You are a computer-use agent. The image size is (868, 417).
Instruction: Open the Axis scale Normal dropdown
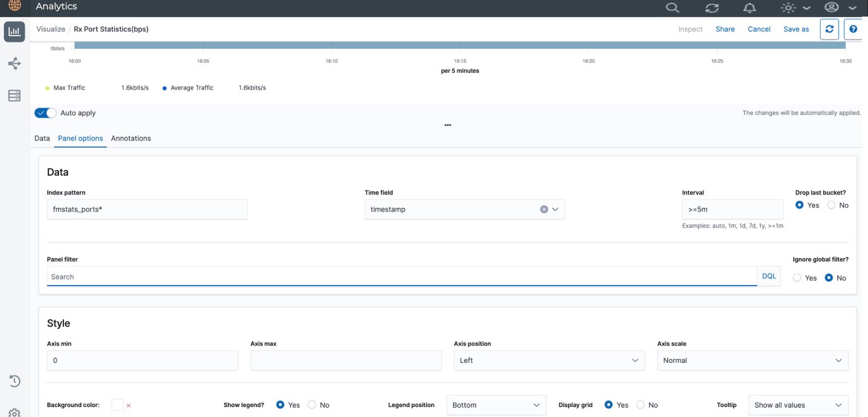[x=752, y=360]
